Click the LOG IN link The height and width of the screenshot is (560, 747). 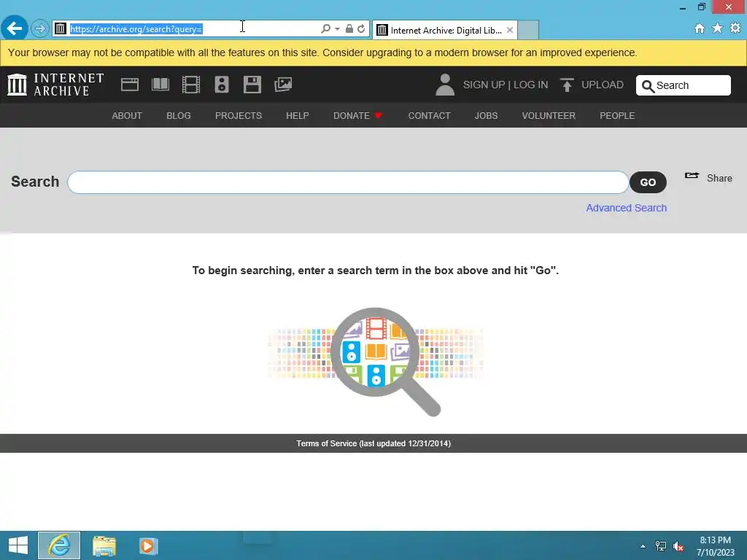point(531,85)
